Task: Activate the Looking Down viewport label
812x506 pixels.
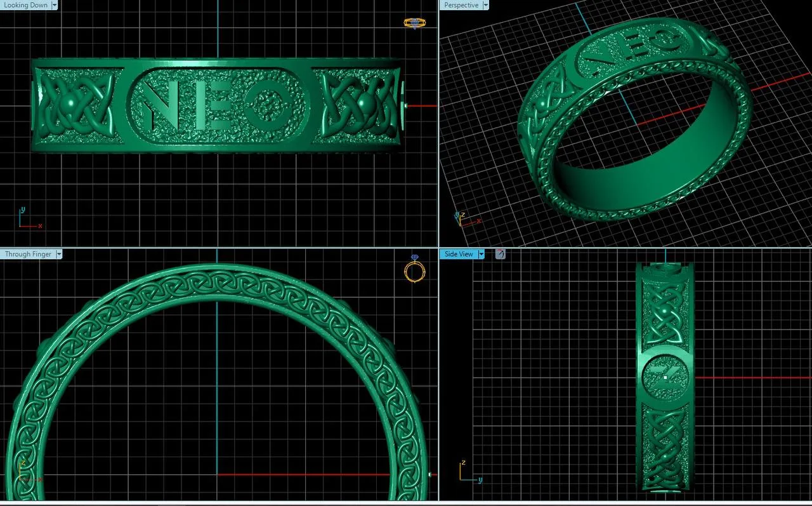Action: [25, 5]
